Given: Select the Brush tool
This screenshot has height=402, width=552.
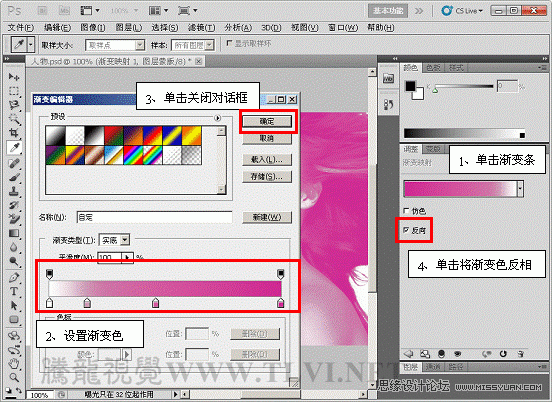Looking at the screenshot, I should point(14,177).
